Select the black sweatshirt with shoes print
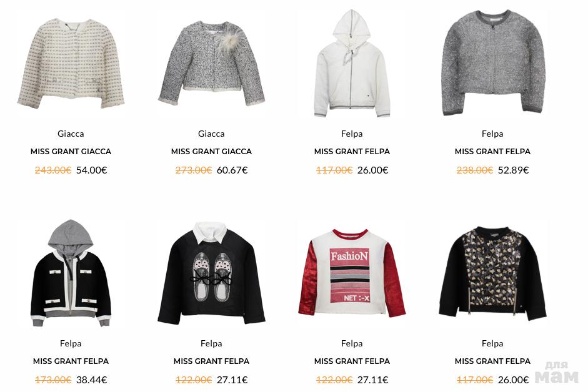Viewport: 588px width, 392px height. click(x=211, y=273)
